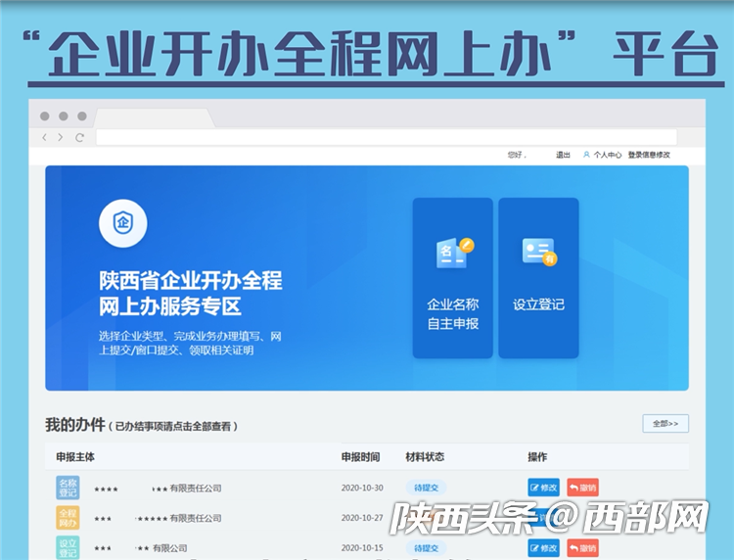Screen dimensions: 734x560
Task: Click the 材料状态 column header
Action: [425, 457]
